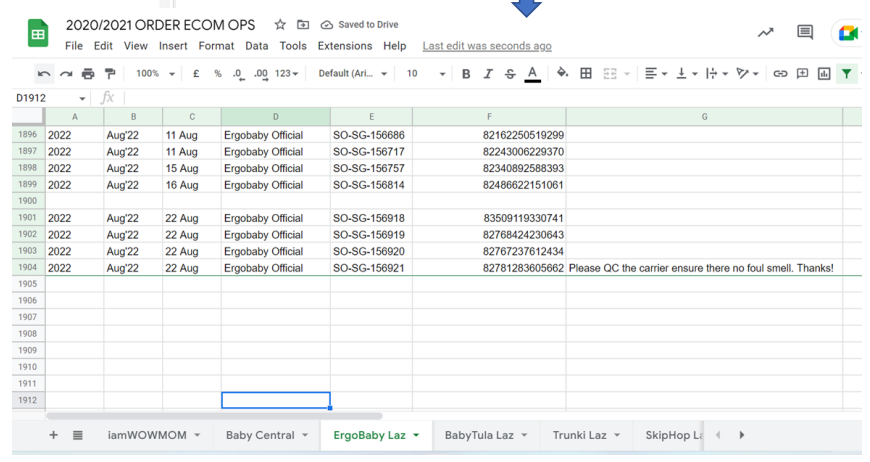Open comment history
The image size is (870, 462).
tap(805, 32)
